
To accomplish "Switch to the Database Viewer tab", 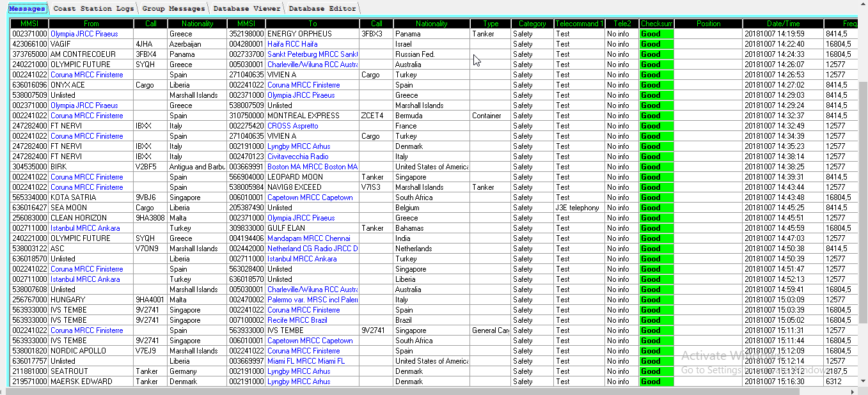I will [x=247, y=8].
